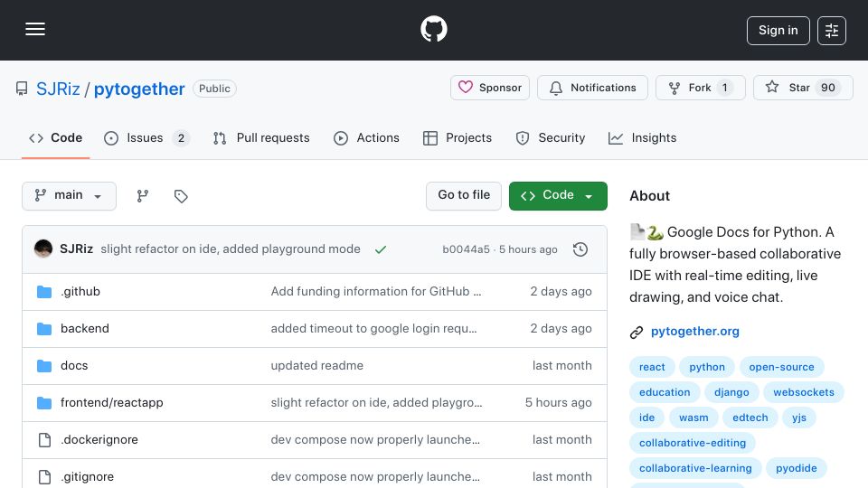Open 'Add funding information for GitHub' commit
The width and height of the screenshot is (868, 488).
click(376, 292)
